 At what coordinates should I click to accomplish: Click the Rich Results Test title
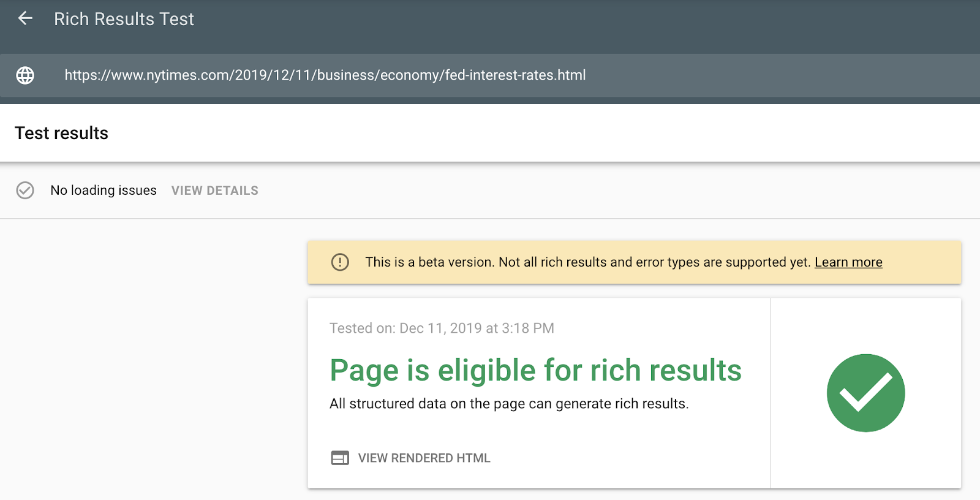click(124, 19)
